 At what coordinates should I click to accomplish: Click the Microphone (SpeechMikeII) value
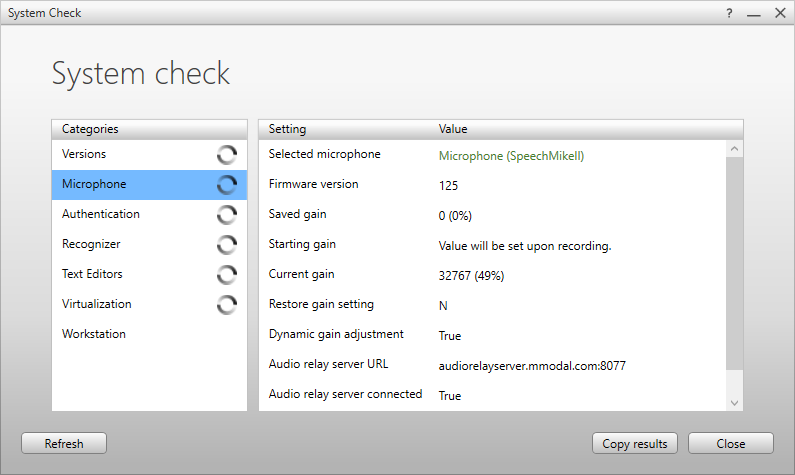(x=511, y=156)
